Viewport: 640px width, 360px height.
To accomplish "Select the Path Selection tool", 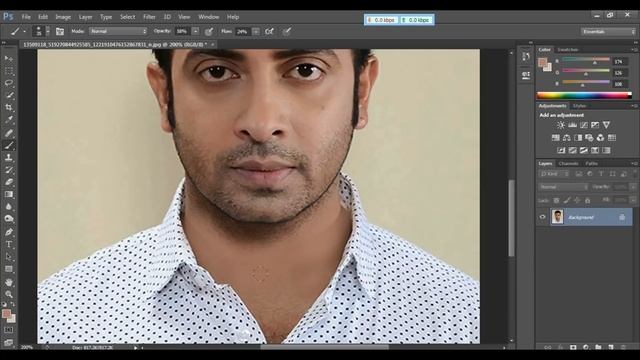I will pos(9,257).
